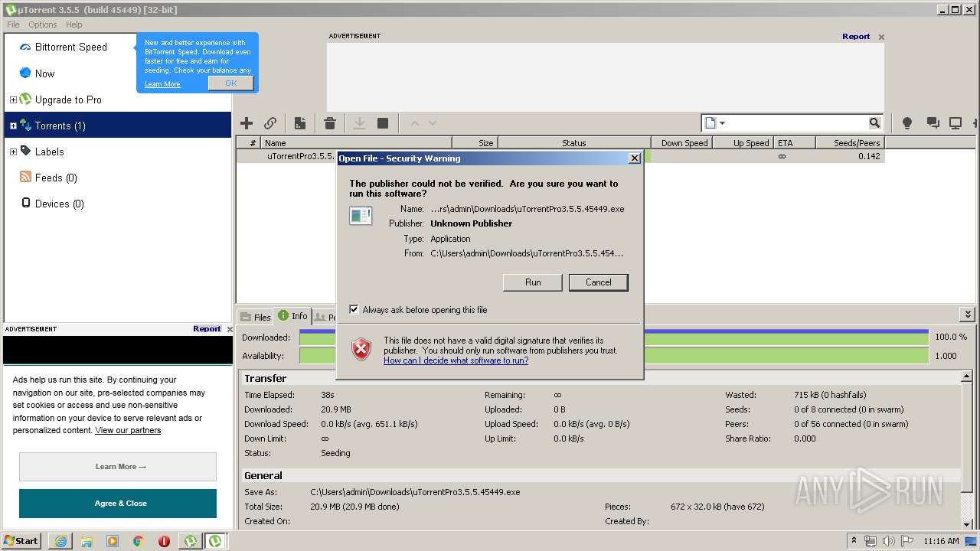Click the Remove Torrent trash icon
The width and height of the screenshot is (980, 551).
330,123
